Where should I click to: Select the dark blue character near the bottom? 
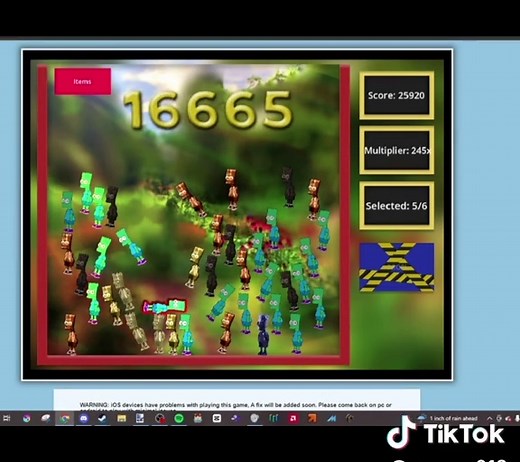[263, 334]
